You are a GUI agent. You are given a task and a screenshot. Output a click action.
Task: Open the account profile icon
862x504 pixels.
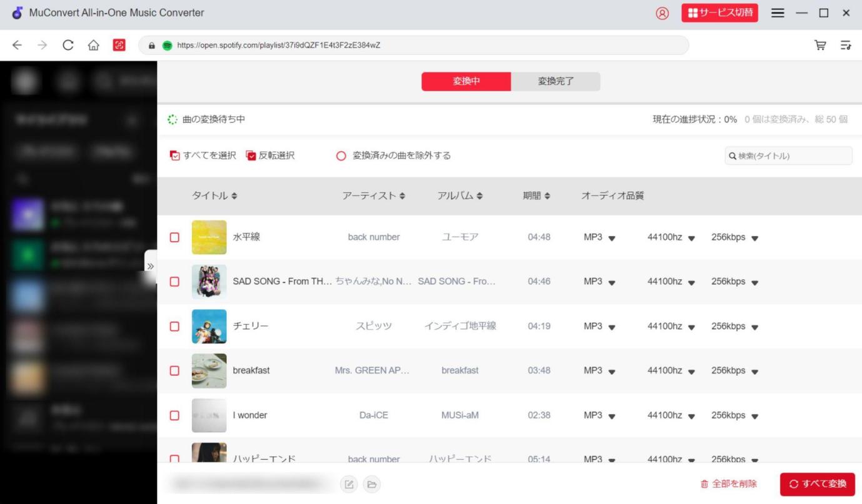point(662,13)
